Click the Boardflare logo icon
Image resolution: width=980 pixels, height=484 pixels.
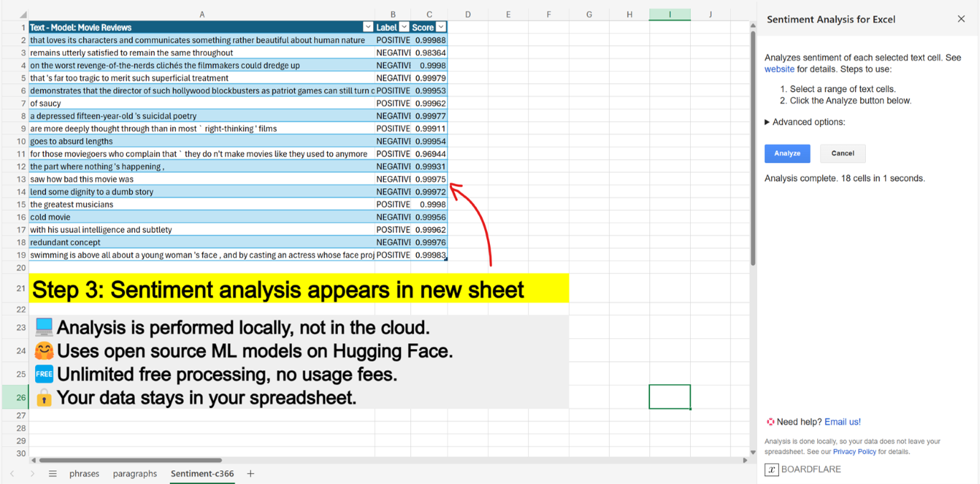pos(771,470)
